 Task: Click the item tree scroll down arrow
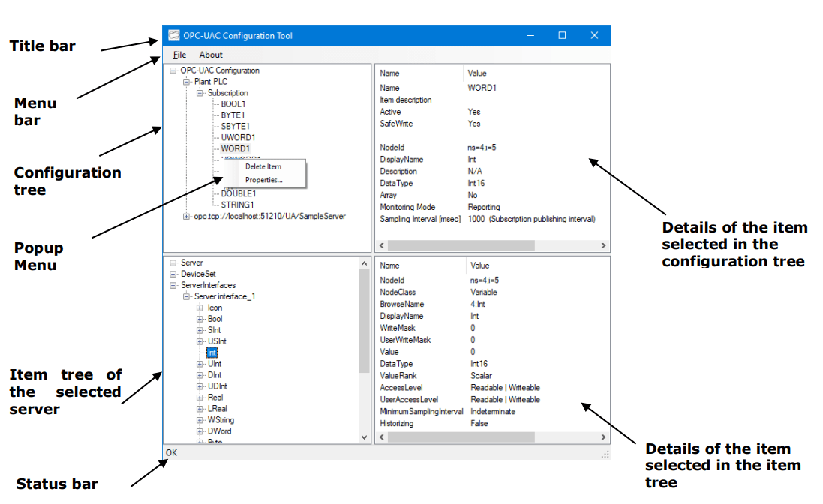point(365,436)
